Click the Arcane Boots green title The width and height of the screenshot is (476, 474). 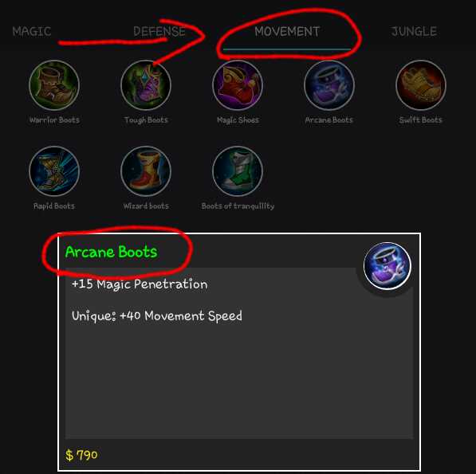tap(112, 252)
